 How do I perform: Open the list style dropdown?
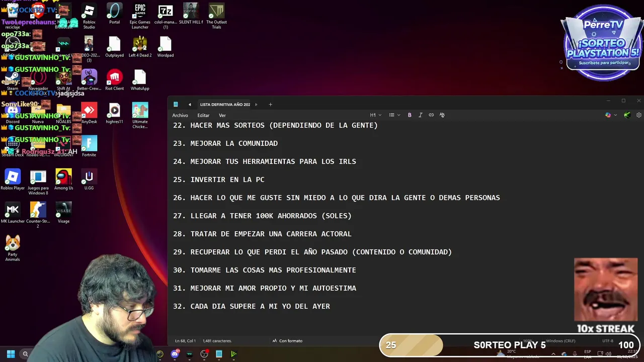[x=394, y=115]
